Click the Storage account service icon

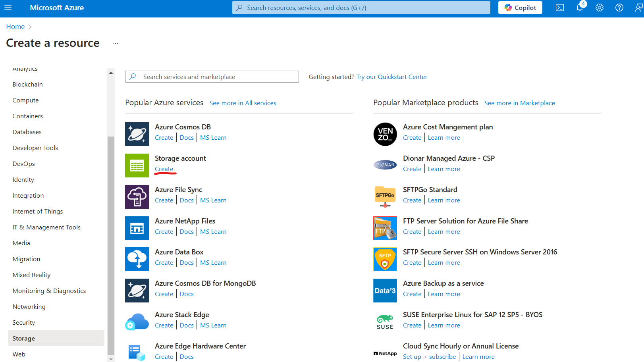(137, 166)
